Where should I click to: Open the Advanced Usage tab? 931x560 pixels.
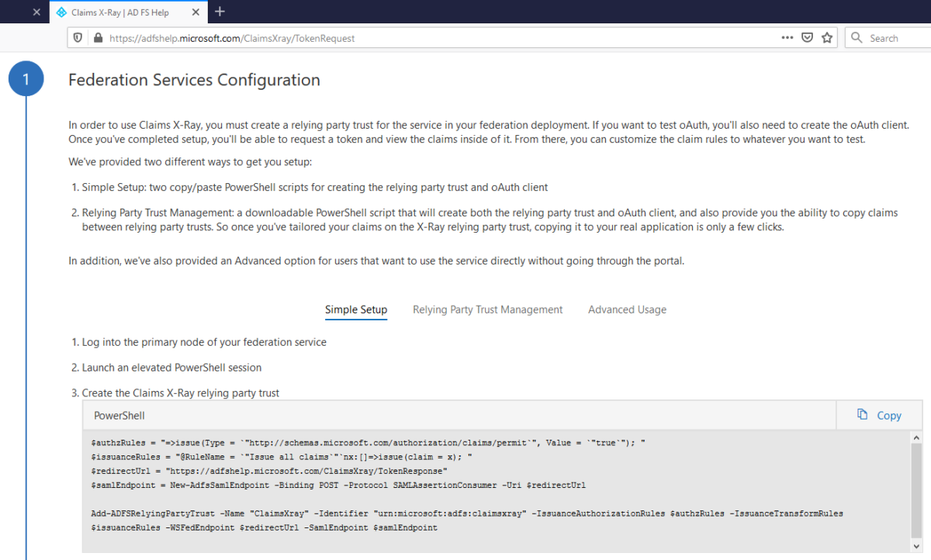pos(627,309)
